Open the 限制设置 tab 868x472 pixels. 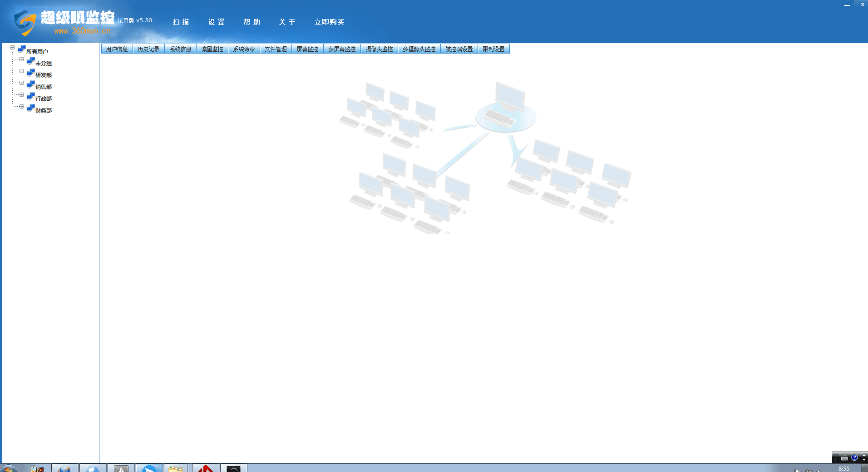(493, 49)
